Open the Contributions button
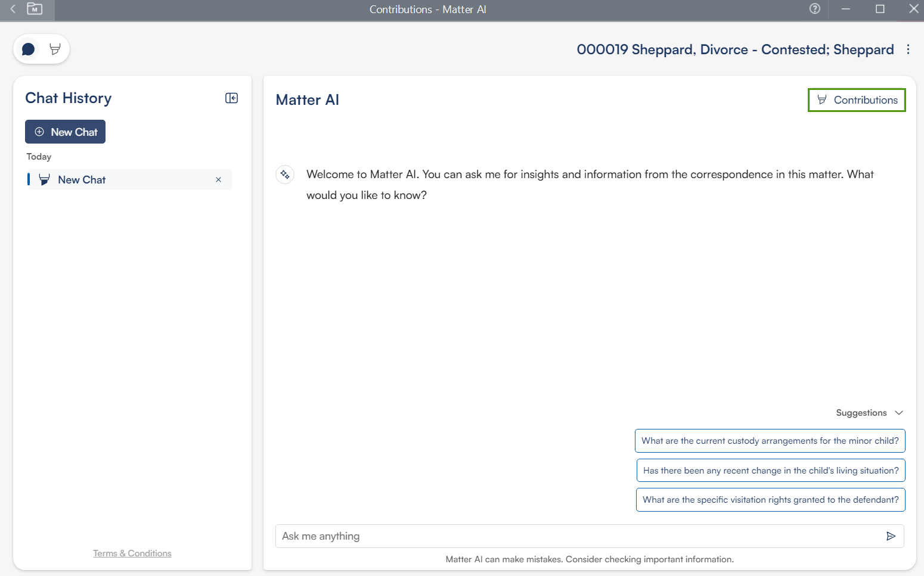 coord(856,100)
